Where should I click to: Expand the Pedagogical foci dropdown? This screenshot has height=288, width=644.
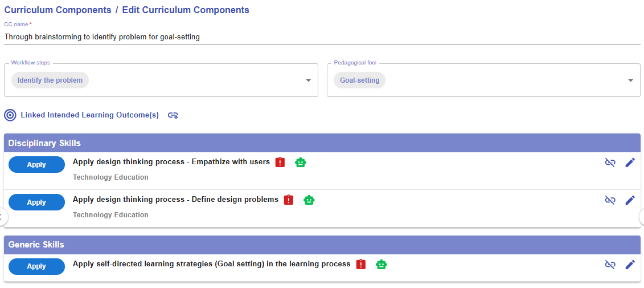click(x=630, y=80)
